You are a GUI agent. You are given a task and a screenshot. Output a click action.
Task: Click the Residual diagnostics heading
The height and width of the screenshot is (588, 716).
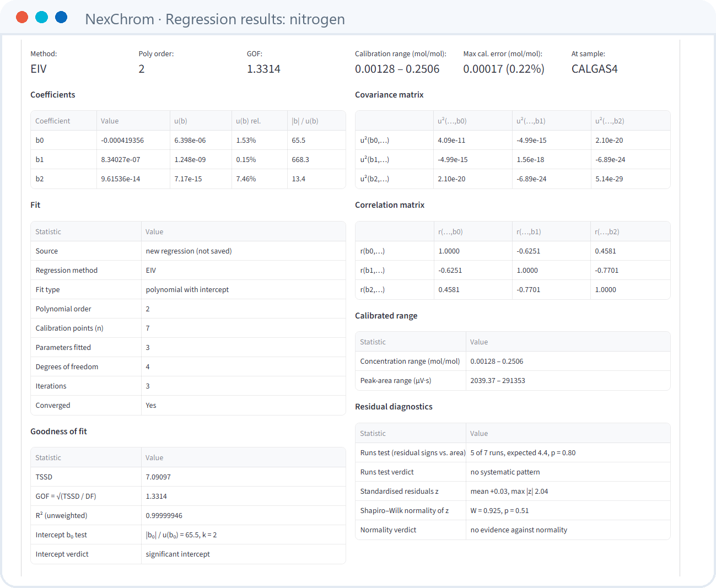394,407
